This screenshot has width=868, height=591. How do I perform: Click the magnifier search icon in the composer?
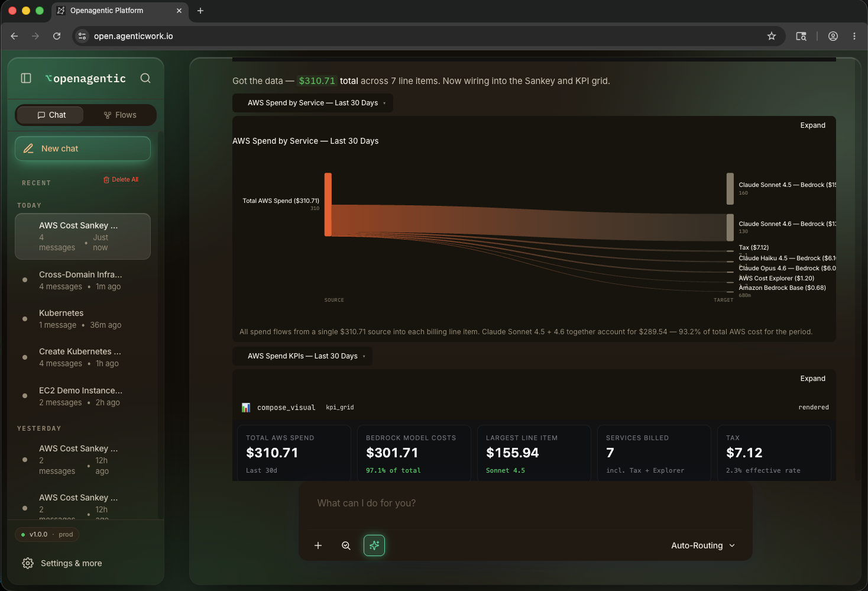(346, 545)
